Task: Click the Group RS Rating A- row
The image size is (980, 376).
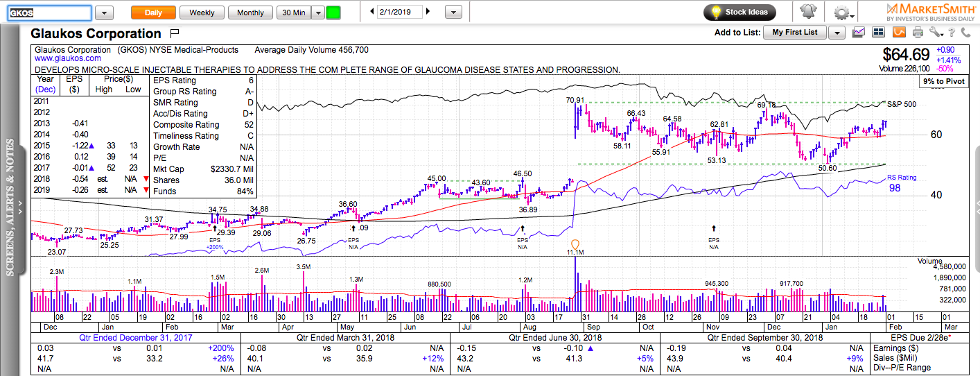Action: point(204,92)
